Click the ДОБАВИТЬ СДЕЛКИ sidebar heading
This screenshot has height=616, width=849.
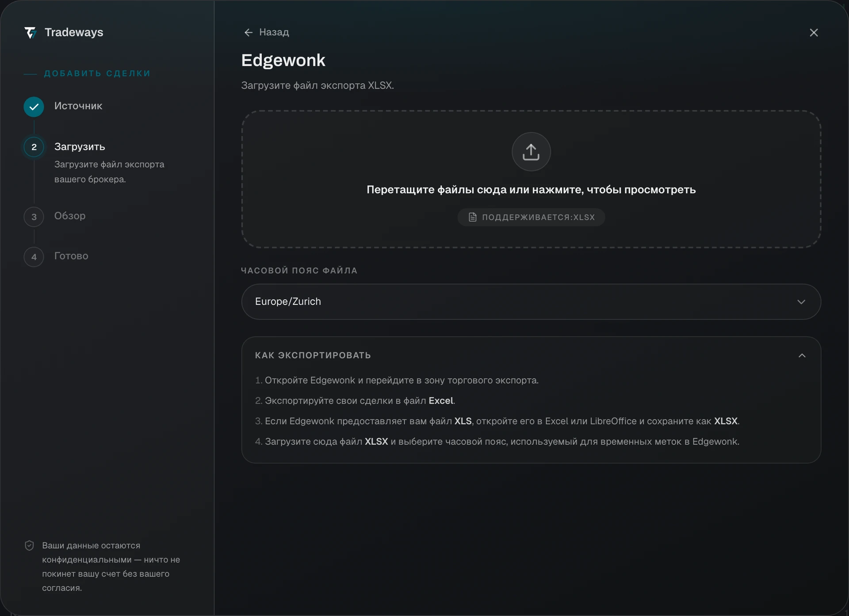click(97, 73)
